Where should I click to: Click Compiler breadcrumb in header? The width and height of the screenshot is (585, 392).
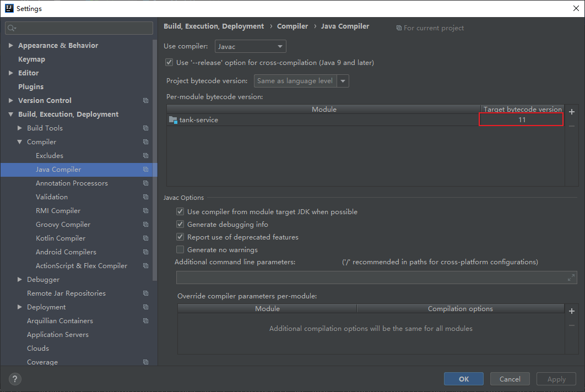point(292,26)
